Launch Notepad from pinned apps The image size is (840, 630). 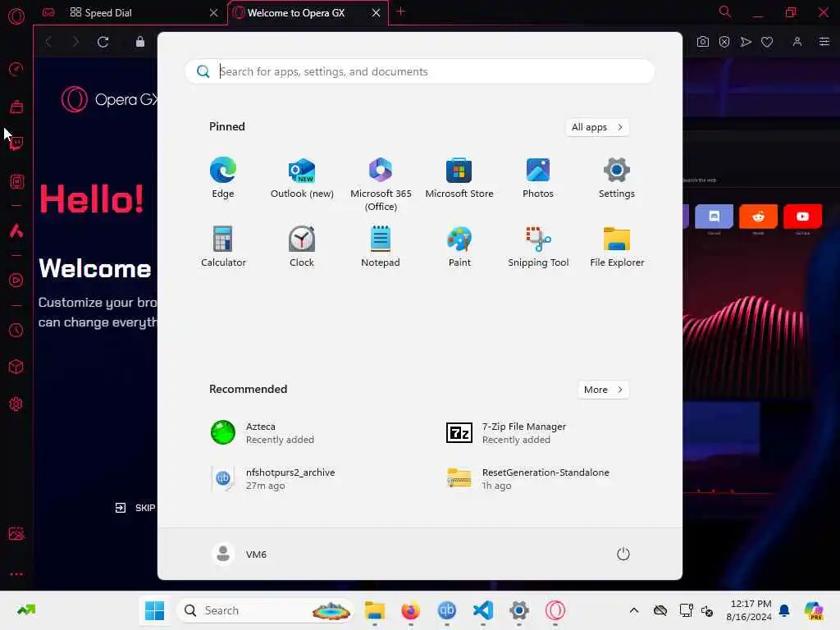coord(381,246)
